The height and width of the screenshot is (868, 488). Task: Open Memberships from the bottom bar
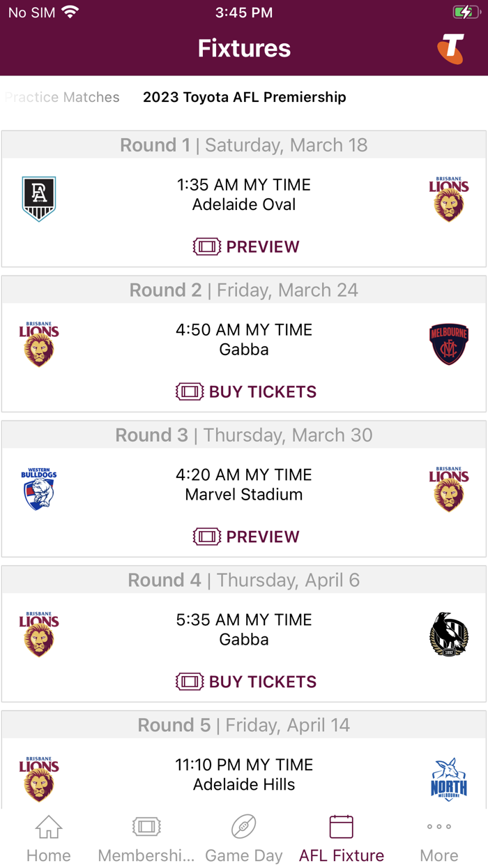pos(146,835)
